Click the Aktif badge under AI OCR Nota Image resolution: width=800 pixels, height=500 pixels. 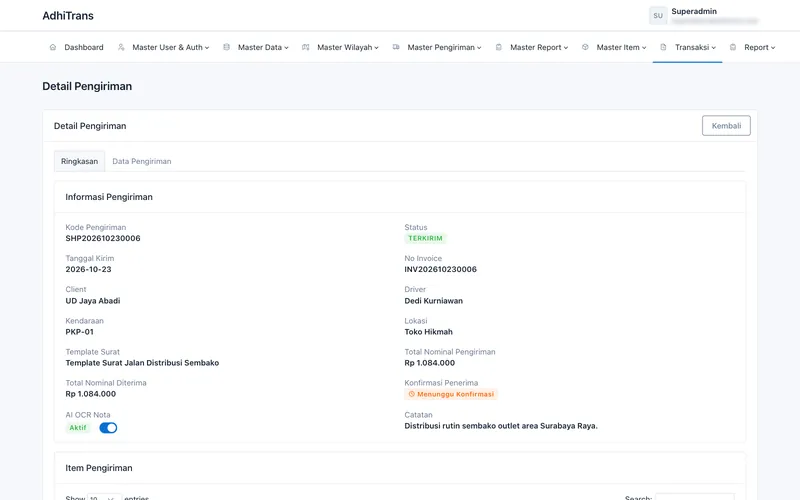(x=78, y=428)
